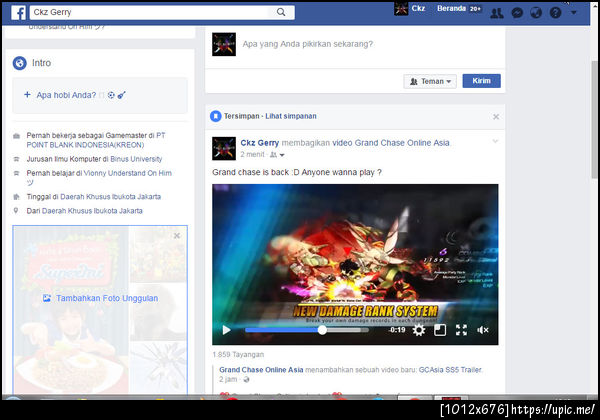Image resolution: width=600 pixels, height=420 pixels.
Task: Click the Tersimpan bookmark icon
Action: (215, 116)
